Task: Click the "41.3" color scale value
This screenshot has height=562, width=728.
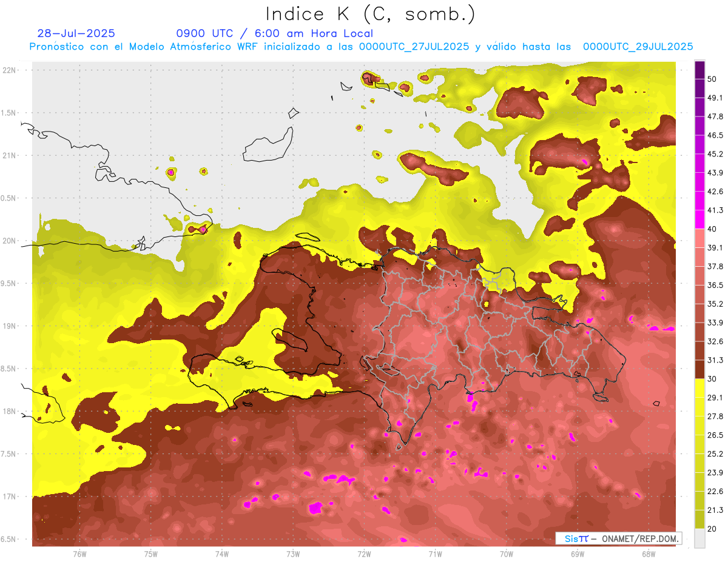Action: 715,210
